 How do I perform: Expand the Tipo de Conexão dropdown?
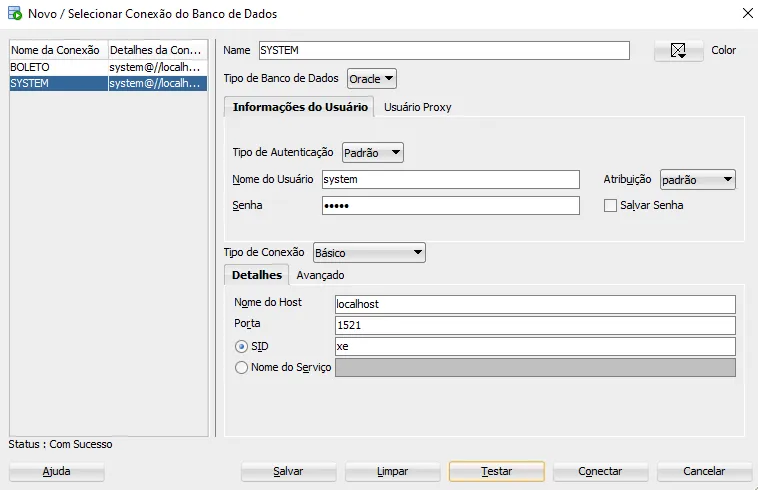point(369,253)
